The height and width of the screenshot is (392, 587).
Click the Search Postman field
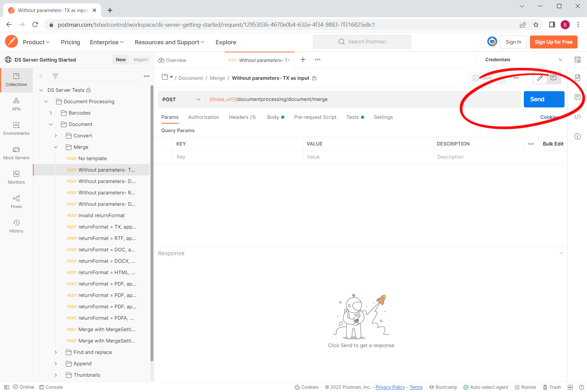coord(362,42)
